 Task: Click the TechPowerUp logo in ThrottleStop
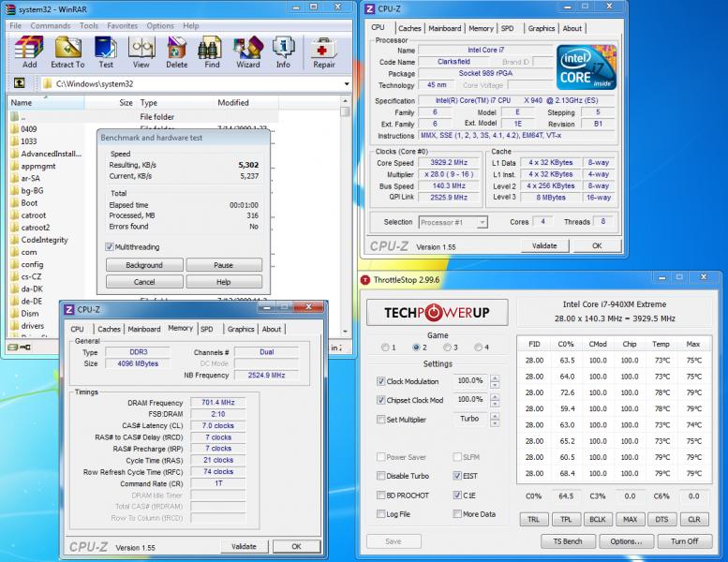[x=437, y=312]
